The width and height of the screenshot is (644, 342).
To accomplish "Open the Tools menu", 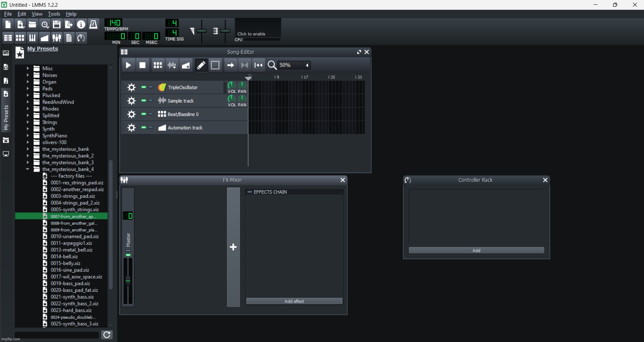I will (54, 14).
